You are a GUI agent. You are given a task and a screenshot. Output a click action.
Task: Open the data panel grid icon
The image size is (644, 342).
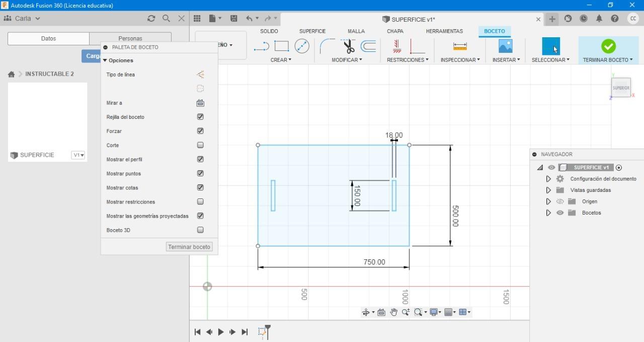[197, 18]
